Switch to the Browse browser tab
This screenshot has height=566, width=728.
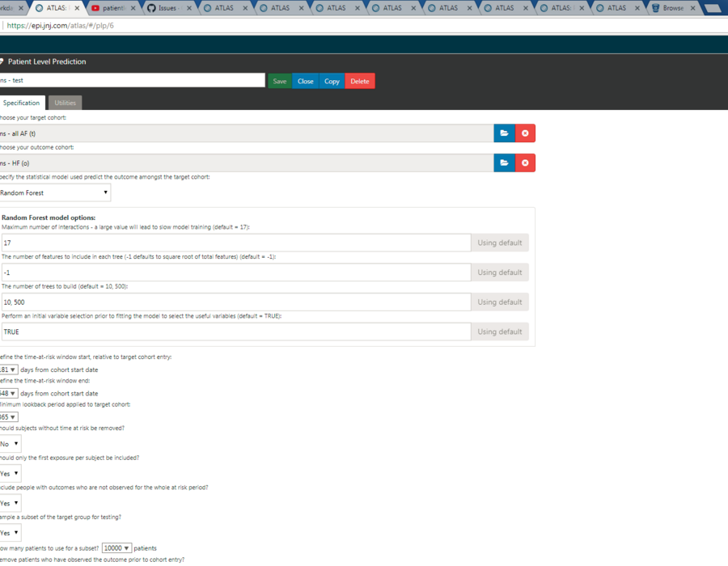point(673,8)
